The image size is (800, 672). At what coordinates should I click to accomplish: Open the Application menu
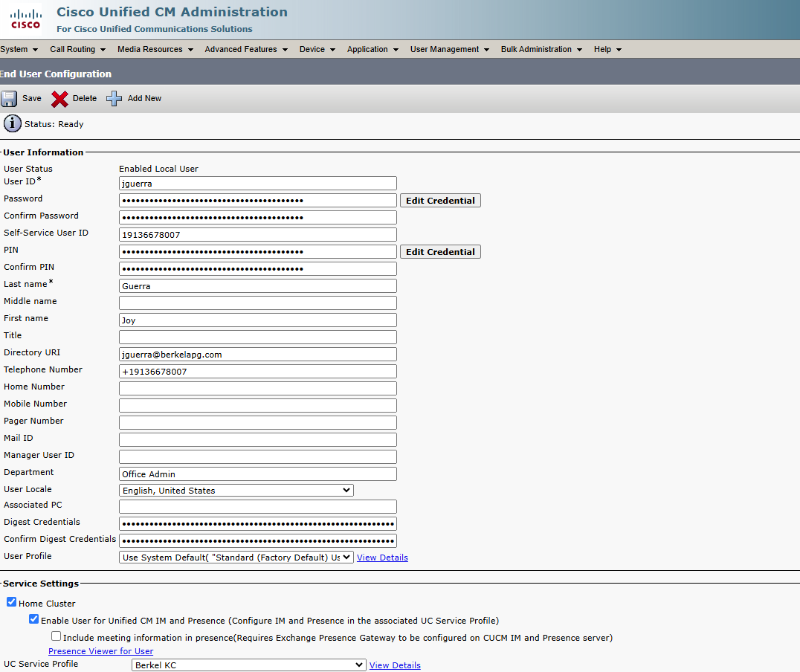coord(372,50)
